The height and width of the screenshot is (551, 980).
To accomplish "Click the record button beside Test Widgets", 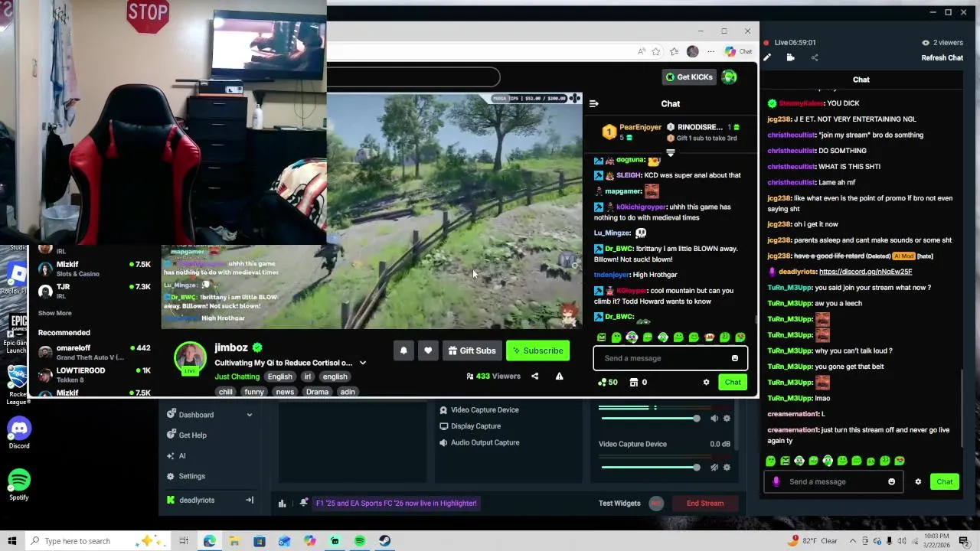I will point(656,503).
